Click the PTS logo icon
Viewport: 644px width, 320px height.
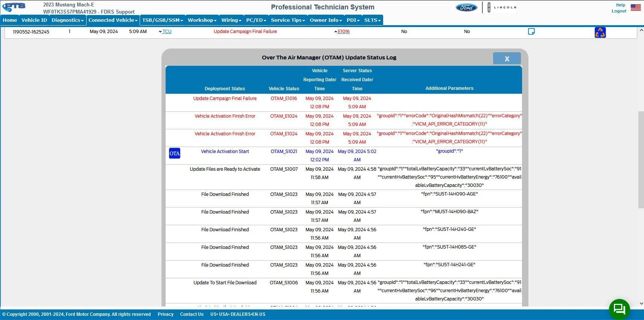click(14, 7)
